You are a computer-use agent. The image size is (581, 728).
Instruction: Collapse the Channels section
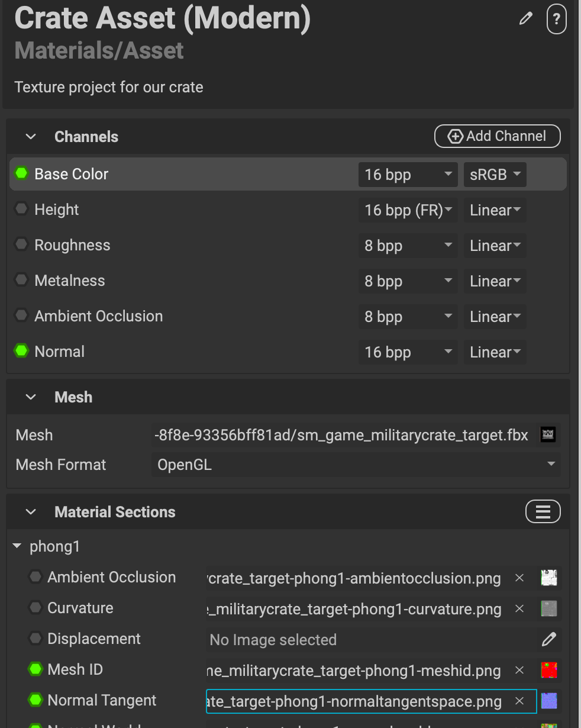click(x=31, y=137)
